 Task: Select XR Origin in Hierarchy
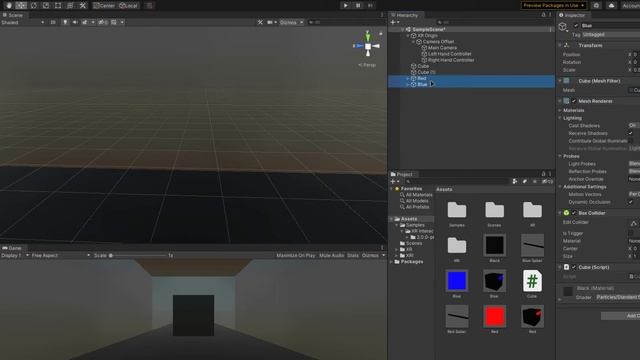point(427,36)
